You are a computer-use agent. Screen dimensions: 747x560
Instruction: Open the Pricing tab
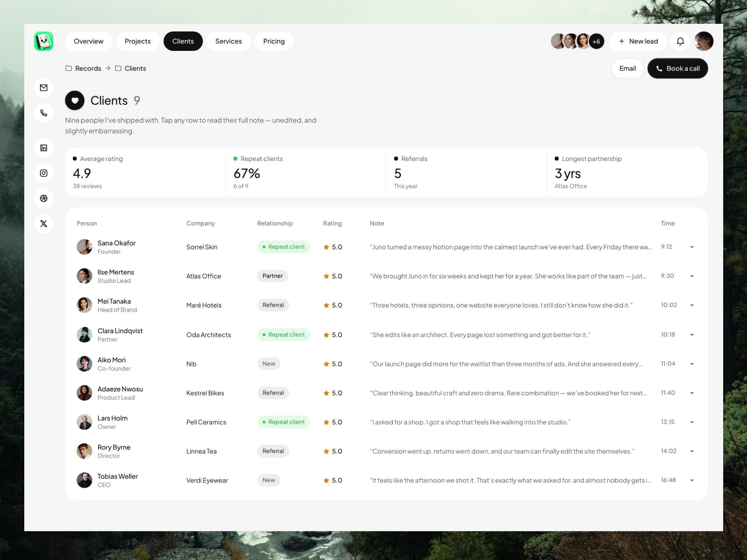click(x=274, y=41)
